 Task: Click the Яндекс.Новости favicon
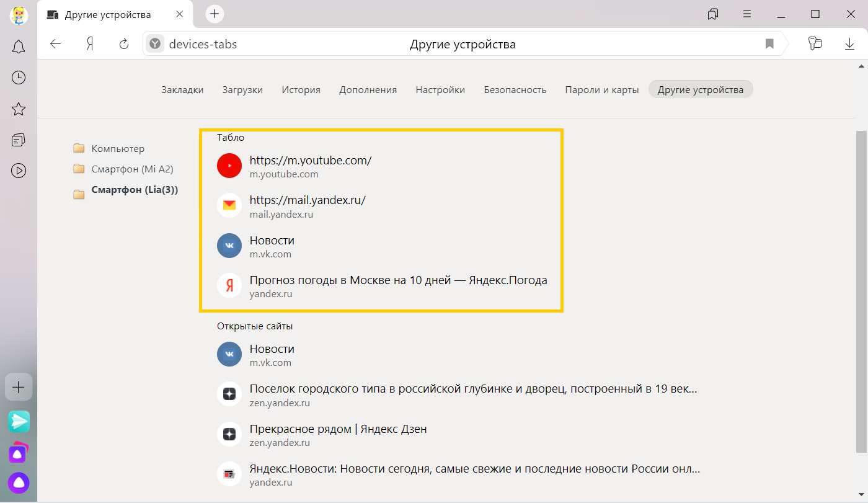coord(229,474)
